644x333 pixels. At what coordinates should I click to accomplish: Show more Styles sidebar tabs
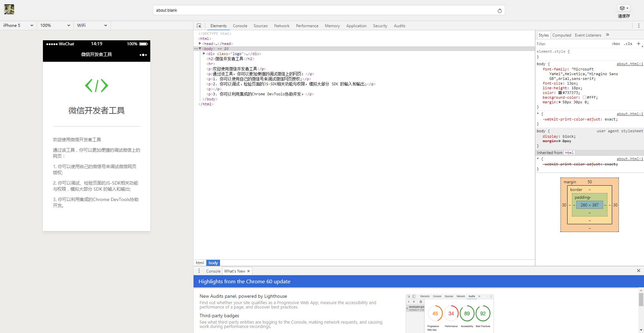(607, 35)
